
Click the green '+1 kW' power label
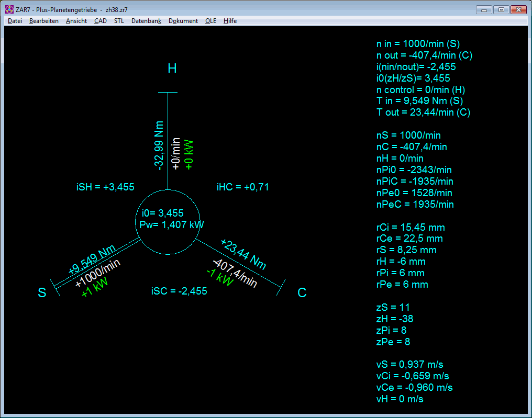(95, 288)
